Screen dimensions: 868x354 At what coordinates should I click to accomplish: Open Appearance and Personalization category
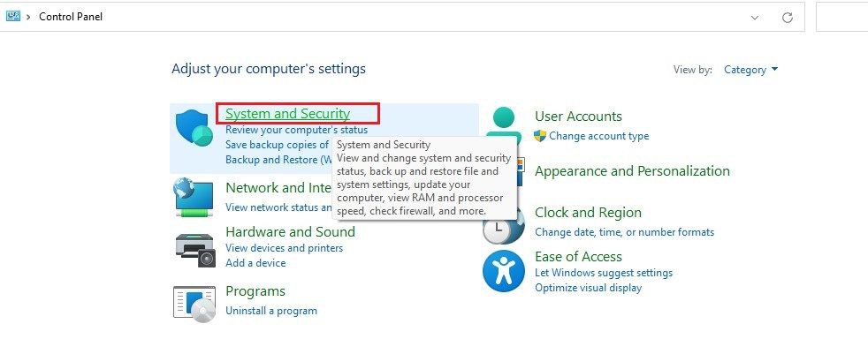coord(632,171)
